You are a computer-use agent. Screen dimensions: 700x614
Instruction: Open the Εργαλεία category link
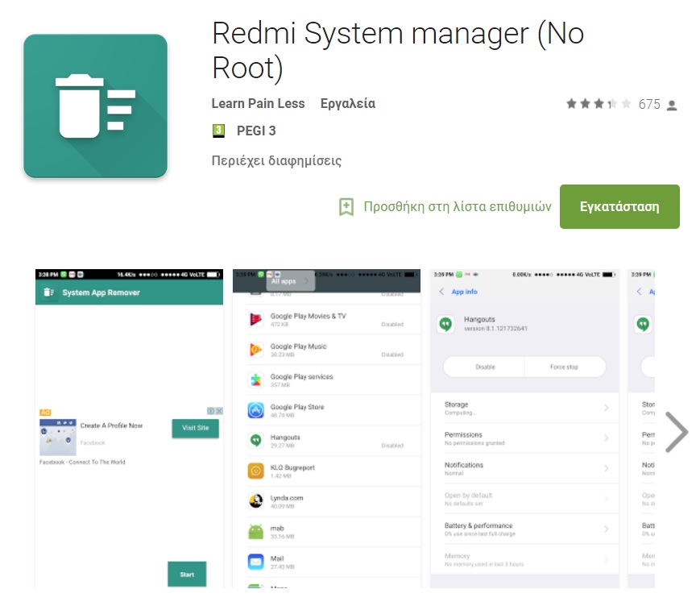(x=347, y=103)
